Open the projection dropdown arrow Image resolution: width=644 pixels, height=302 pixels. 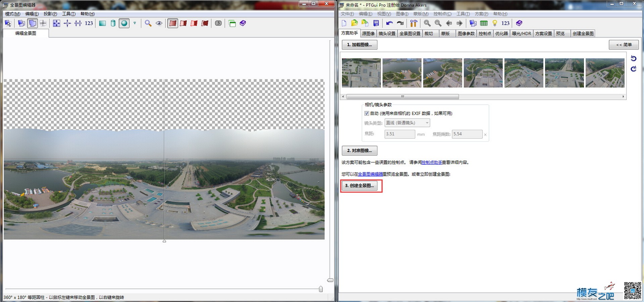point(135,23)
